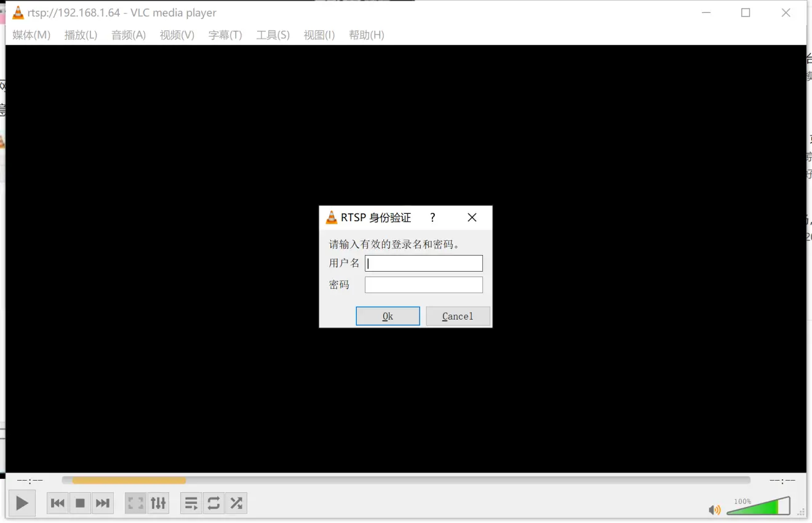Click the Play button in VLC
Screen dimensions: 812x523
pos(22,504)
